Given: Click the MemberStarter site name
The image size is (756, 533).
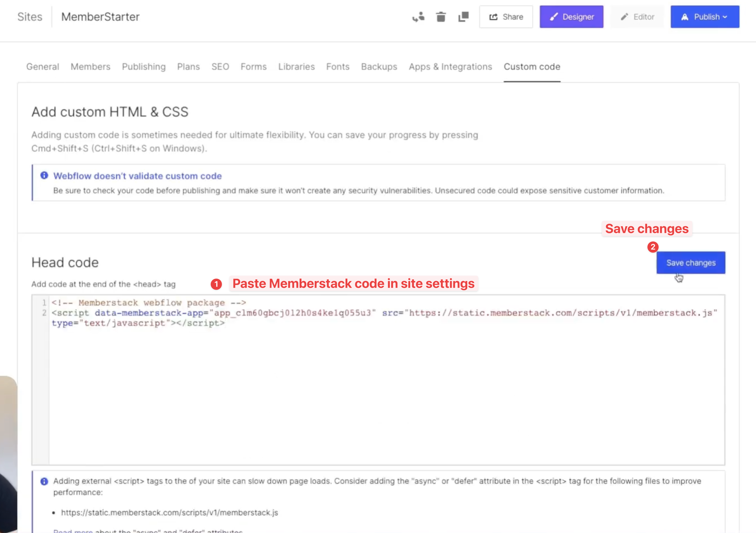Looking at the screenshot, I should [101, 17].
